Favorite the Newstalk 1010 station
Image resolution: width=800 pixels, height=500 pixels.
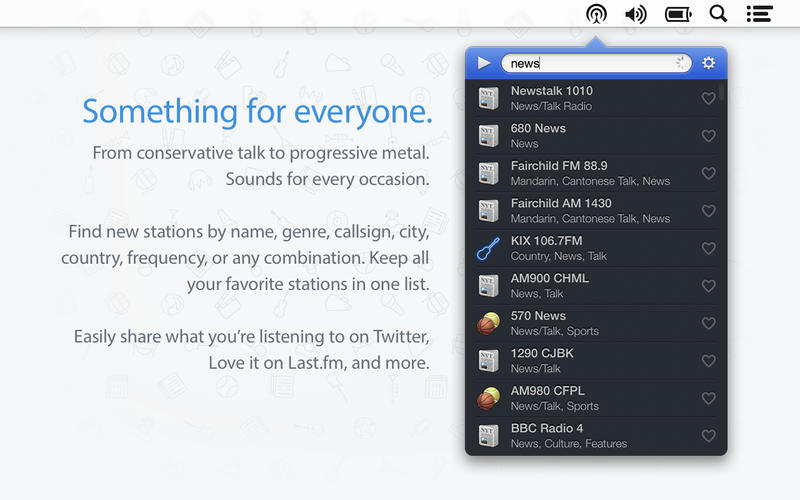708,99
